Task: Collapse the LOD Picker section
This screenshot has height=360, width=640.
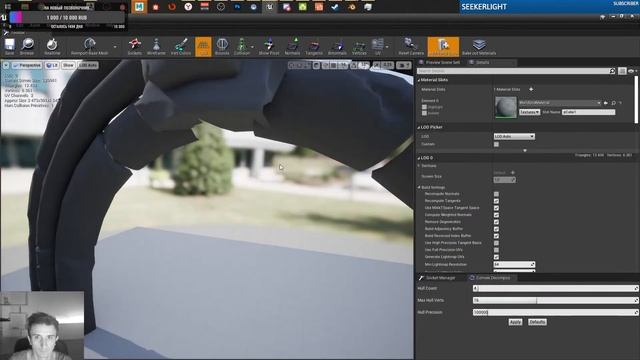Action: click(x=419, y=127)
